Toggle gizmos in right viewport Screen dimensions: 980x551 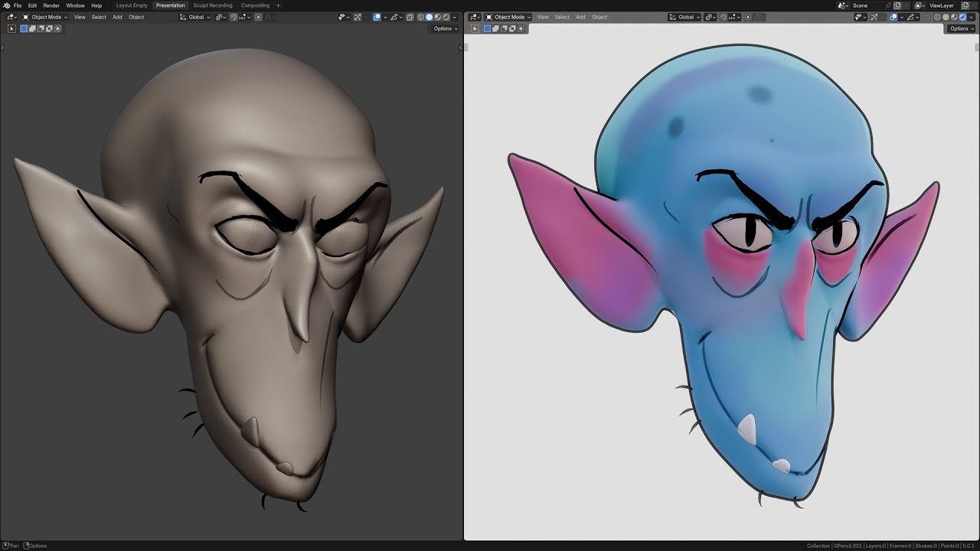pos(874,17)
